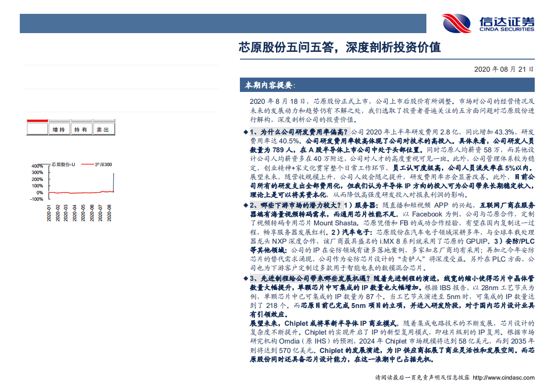
Task: Click the red swatch above the rating table
Action: click(37, 121)
